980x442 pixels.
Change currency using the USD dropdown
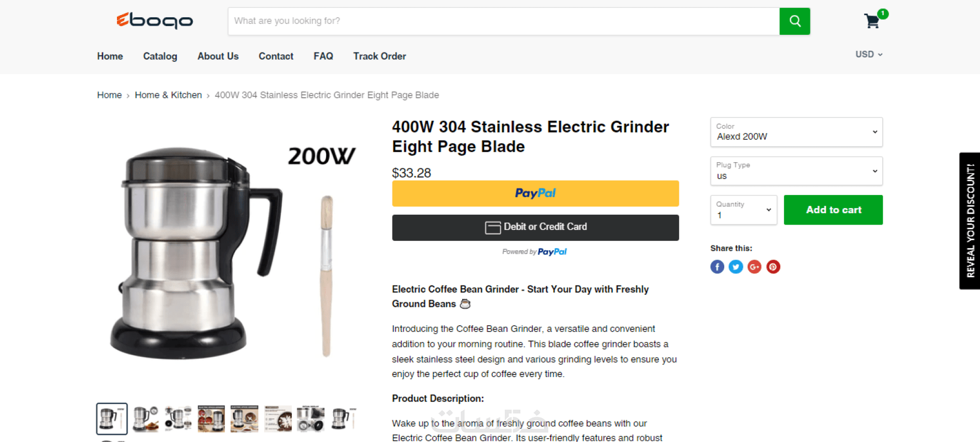(x=869, y=54)
